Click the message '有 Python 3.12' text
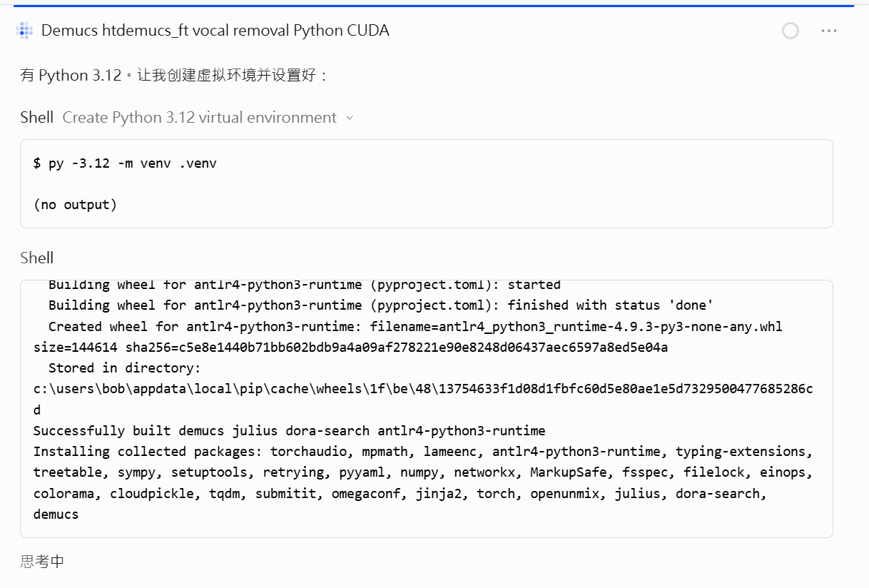 [174, 75]
